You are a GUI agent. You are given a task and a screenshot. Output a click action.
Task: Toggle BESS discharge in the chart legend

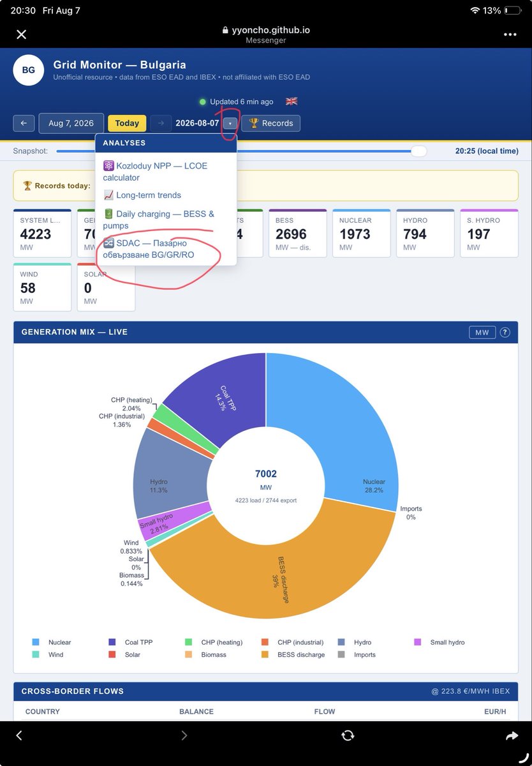point(293,654)
